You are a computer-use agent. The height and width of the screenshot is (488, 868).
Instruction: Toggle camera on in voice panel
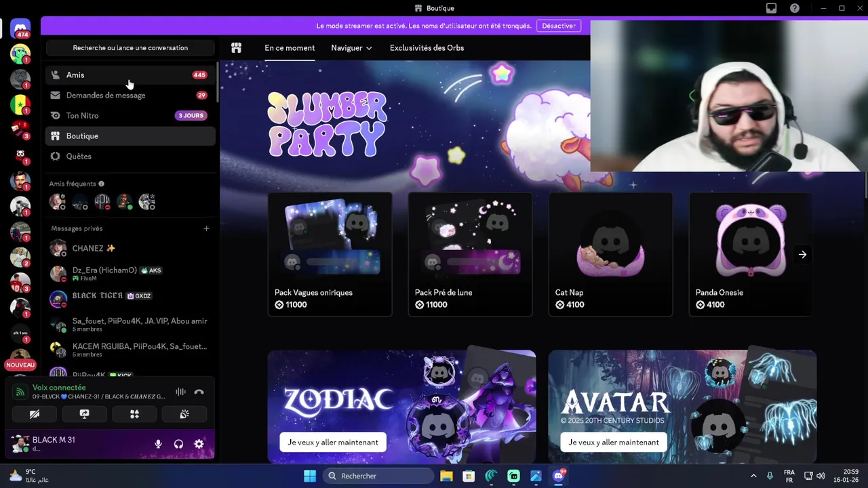(x=34, y=414)
